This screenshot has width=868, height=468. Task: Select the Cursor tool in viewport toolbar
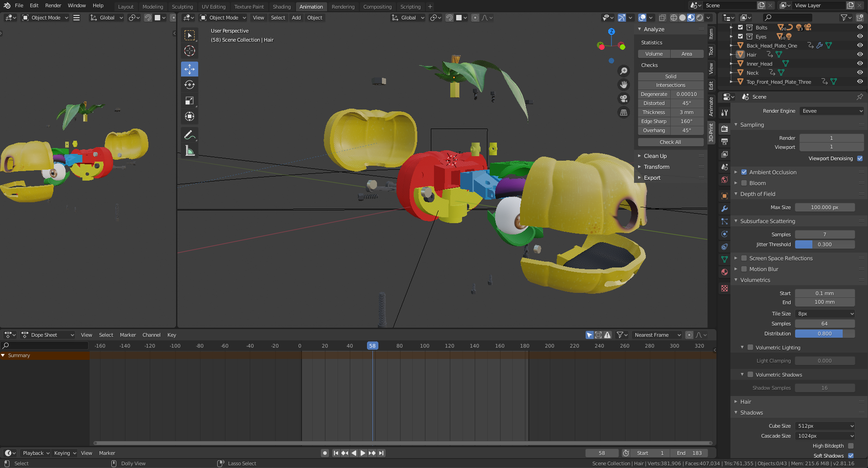(190, 51)
